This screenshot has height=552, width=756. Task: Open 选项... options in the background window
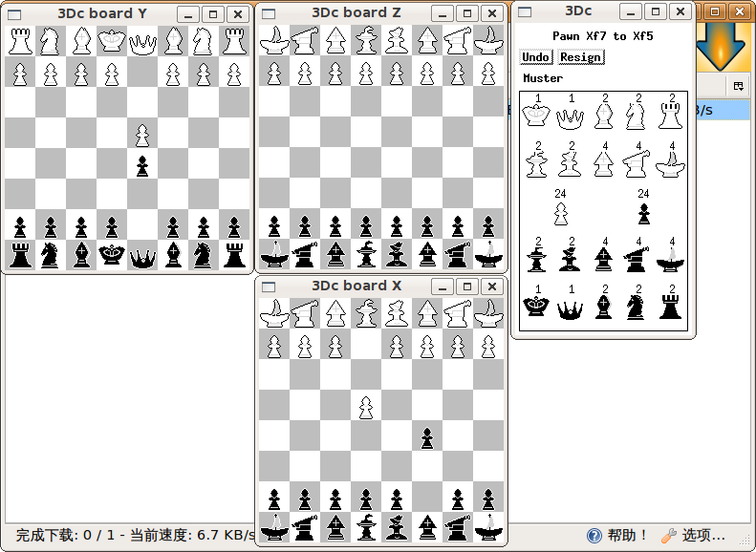coord(693,535)
